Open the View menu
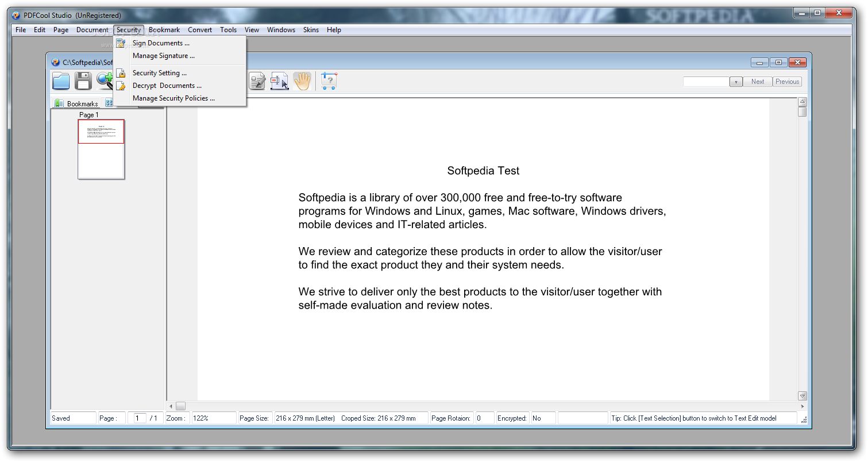This screenshot has height=462, width=868. 252,30
